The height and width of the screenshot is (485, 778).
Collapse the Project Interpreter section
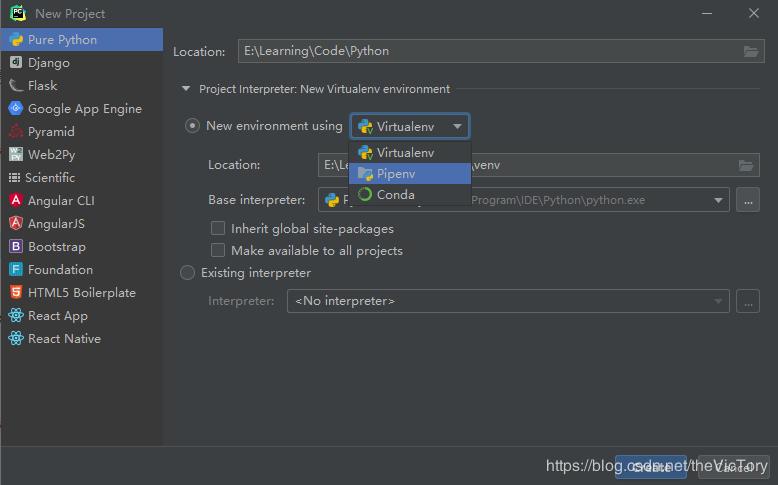click(x=186, y=89)
